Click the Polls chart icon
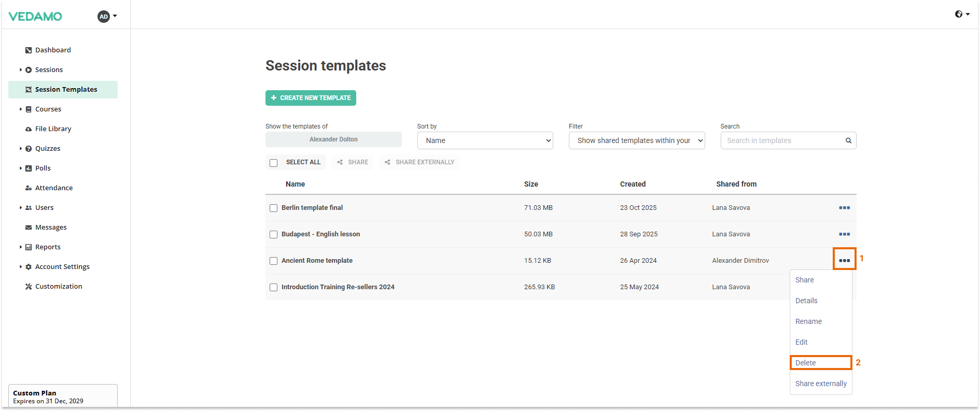This screenshot has height=411, width=980. point(29,168)
